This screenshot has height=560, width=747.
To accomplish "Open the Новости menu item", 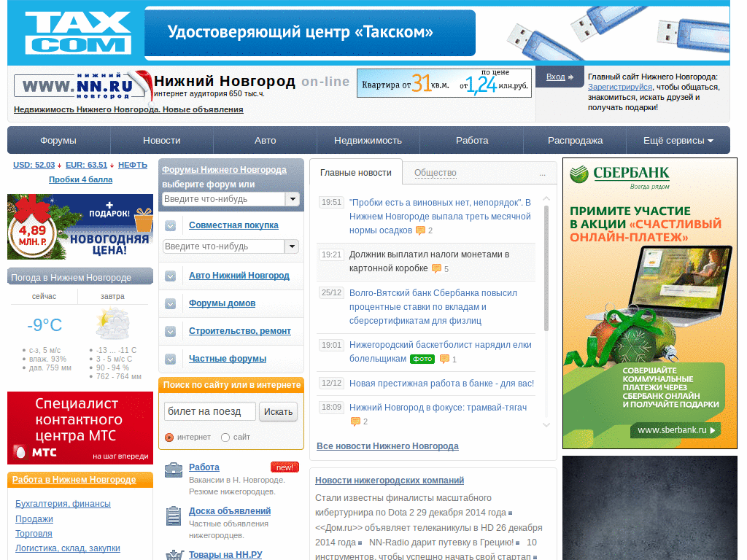I will click(162, 141).
